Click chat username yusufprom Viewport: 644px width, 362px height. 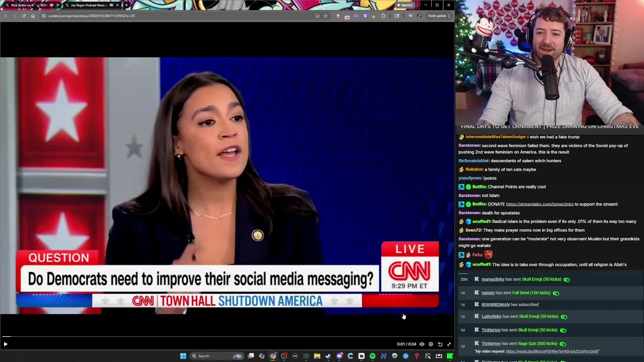click(470, 178)
